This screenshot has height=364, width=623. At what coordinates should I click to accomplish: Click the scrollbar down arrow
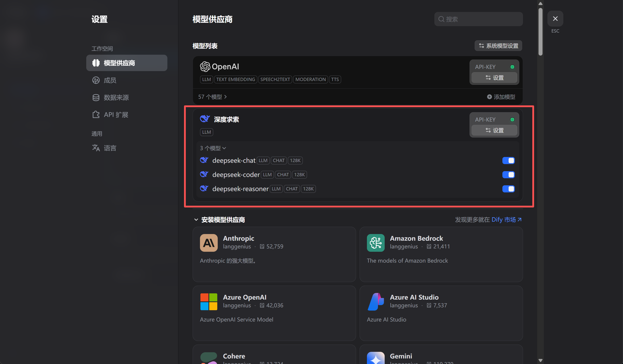541,360
